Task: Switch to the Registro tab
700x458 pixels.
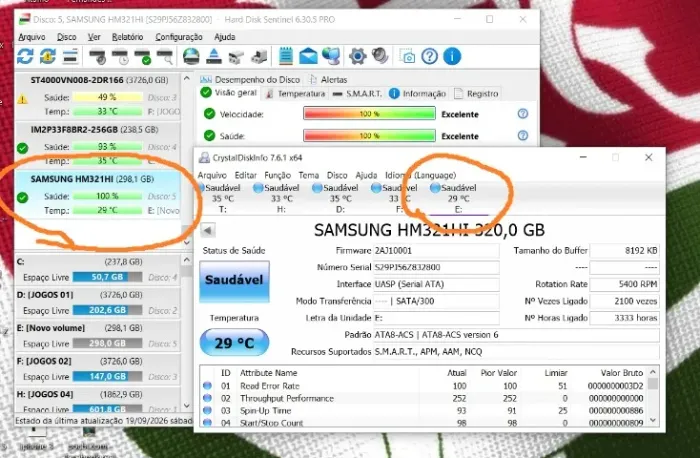Action: pos(476,94)
